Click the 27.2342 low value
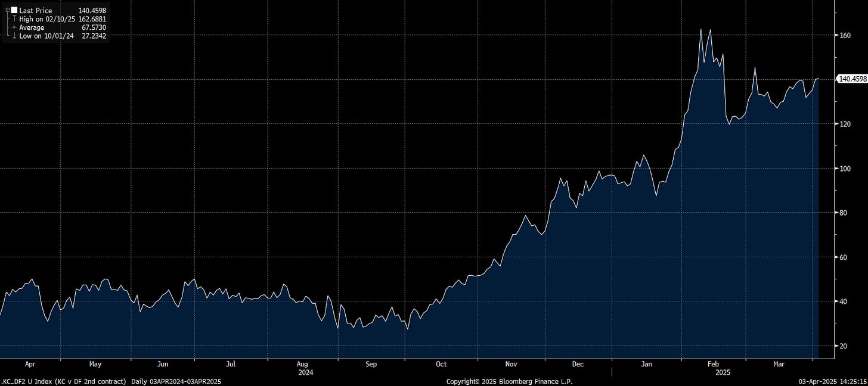 94,36
